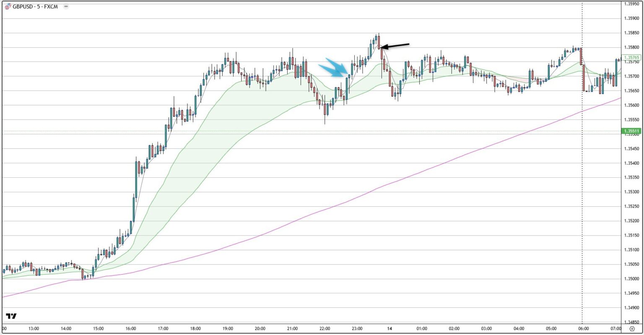Click the GBPUSD · 5 · FXCM title
This screenshot has width=644, height=335.
point(35,7)
